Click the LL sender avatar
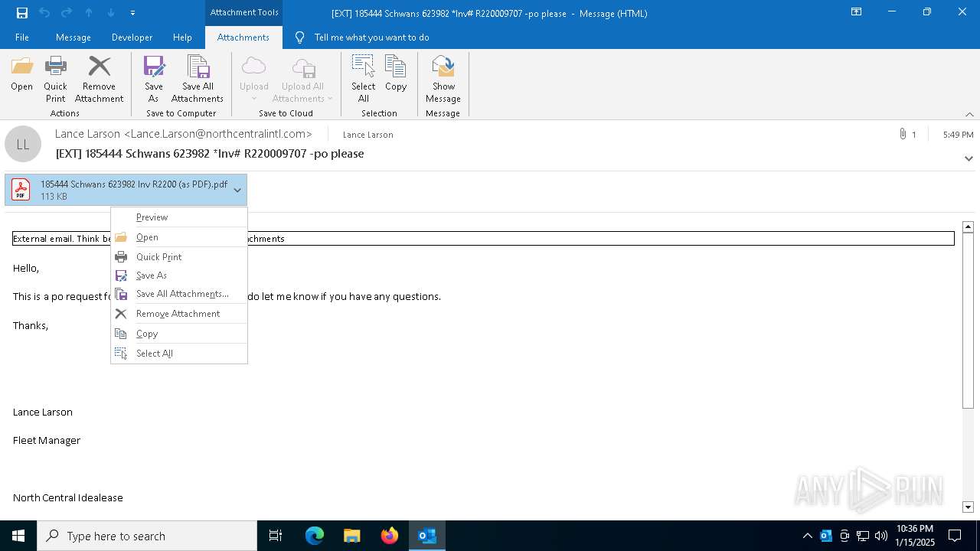 23,144
